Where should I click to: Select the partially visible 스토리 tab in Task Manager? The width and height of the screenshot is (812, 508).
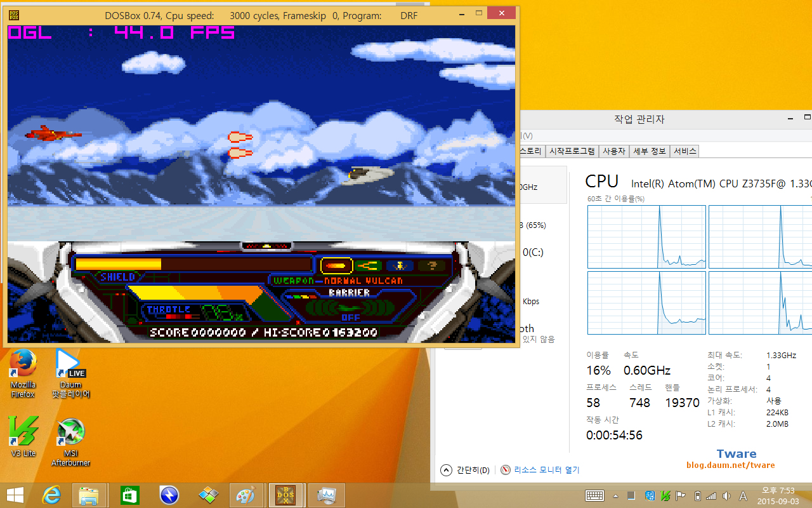point(532,151)
